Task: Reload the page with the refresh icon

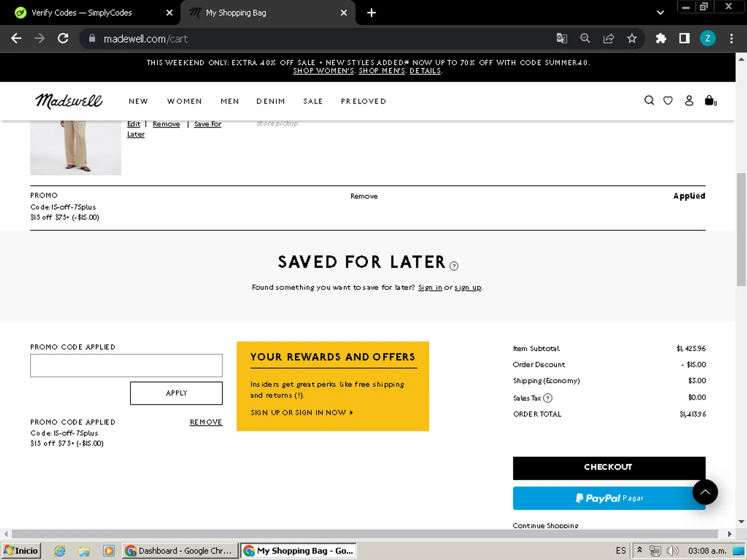Action: click(63, 38)
